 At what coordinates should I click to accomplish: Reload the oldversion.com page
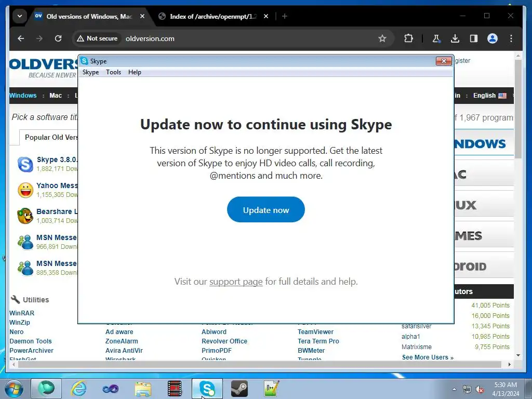[x=58, y=38]
